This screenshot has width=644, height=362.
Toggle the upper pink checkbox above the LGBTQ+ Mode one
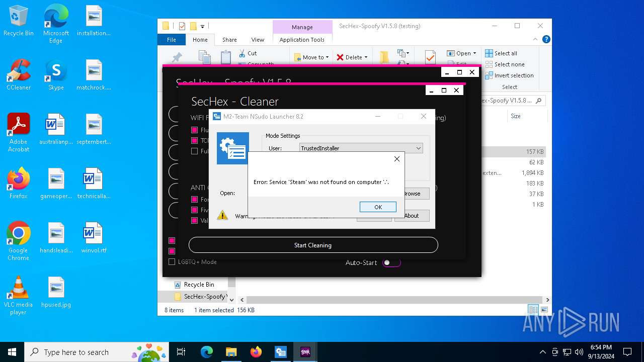click(x=172, y=240)
